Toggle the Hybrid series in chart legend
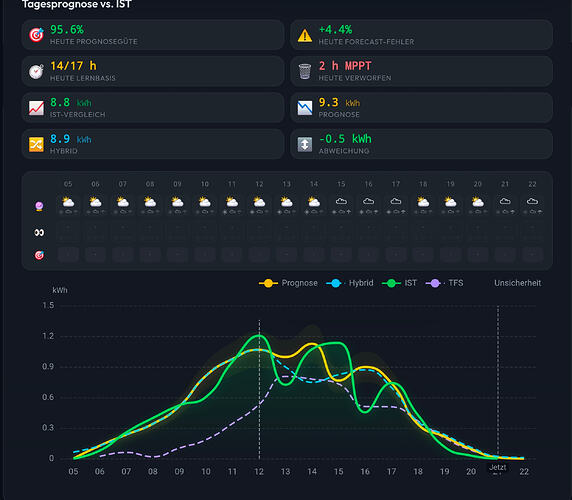572x500 pixels. click(349, 283)
